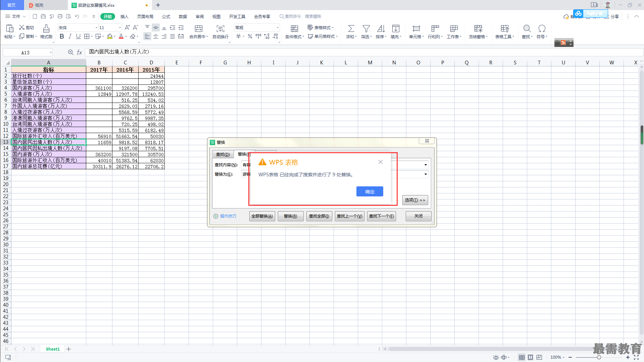This screenshot has height=362, width=644.
Task: Click the red font color A swatch
Action: (x=121, y=36)
